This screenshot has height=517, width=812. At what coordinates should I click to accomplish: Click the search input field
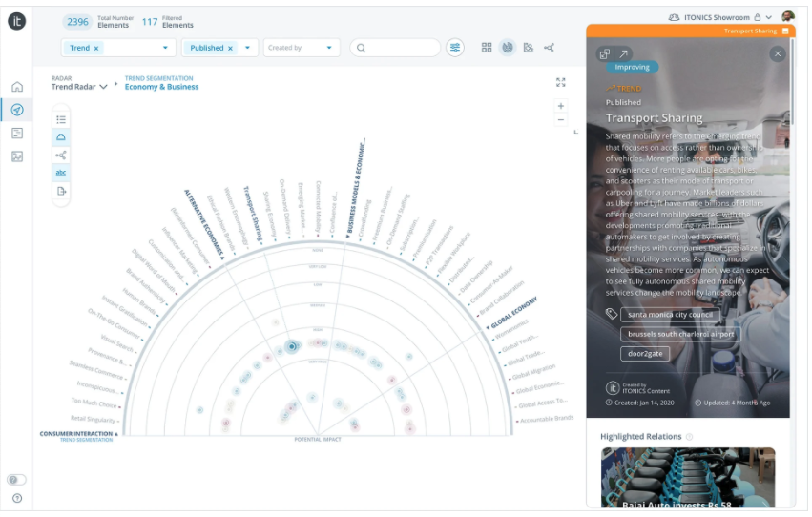pos(395,48)
